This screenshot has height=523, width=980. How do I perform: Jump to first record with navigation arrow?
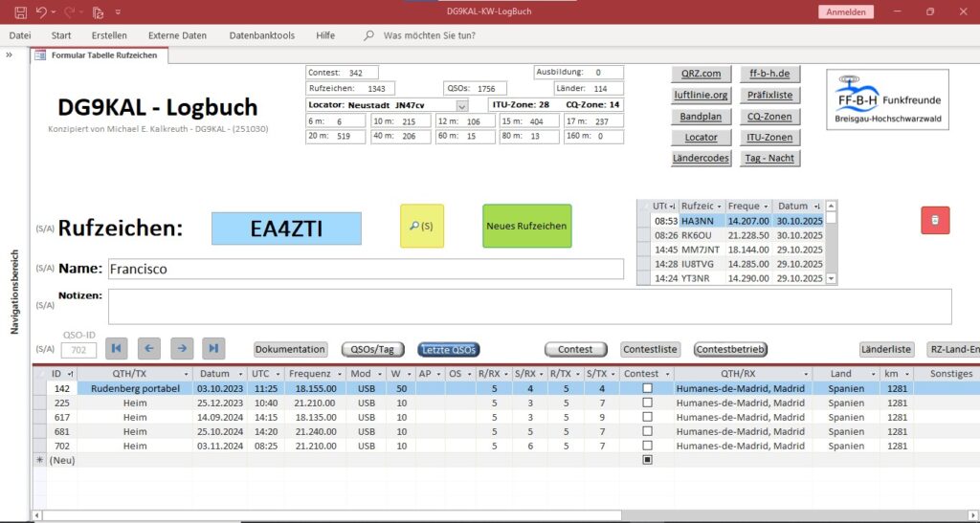point(117,349)
